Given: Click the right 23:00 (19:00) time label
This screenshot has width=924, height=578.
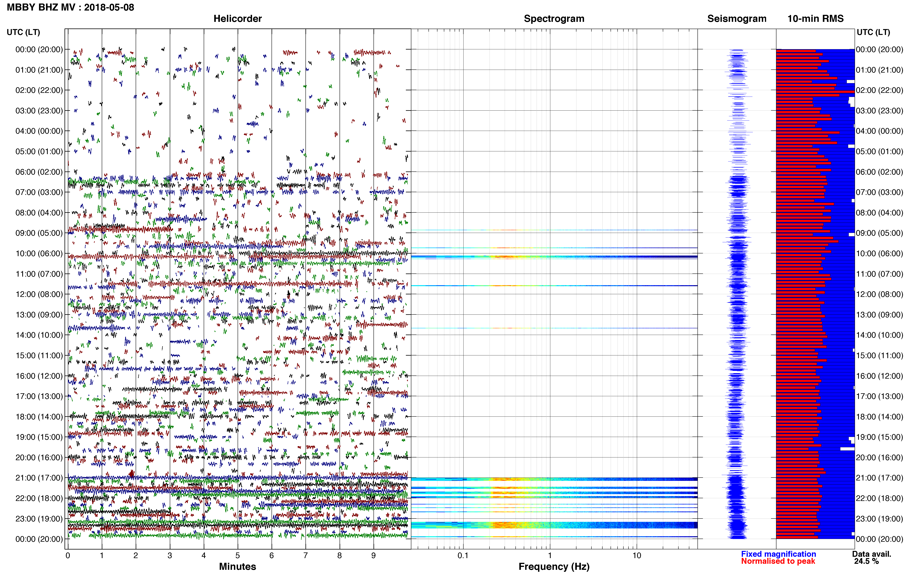Looking at the screenshot, I should (x=879, y=519).
